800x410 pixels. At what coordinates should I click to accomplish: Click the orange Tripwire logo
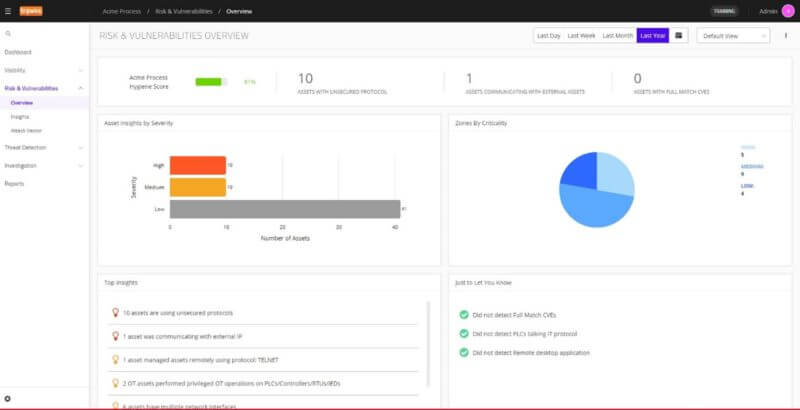[32, 11]
